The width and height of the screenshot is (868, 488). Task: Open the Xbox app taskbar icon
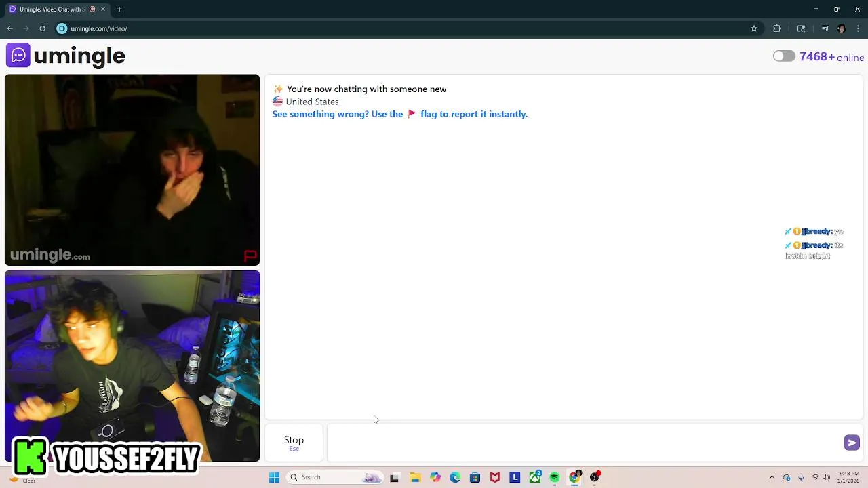point(535,477)
